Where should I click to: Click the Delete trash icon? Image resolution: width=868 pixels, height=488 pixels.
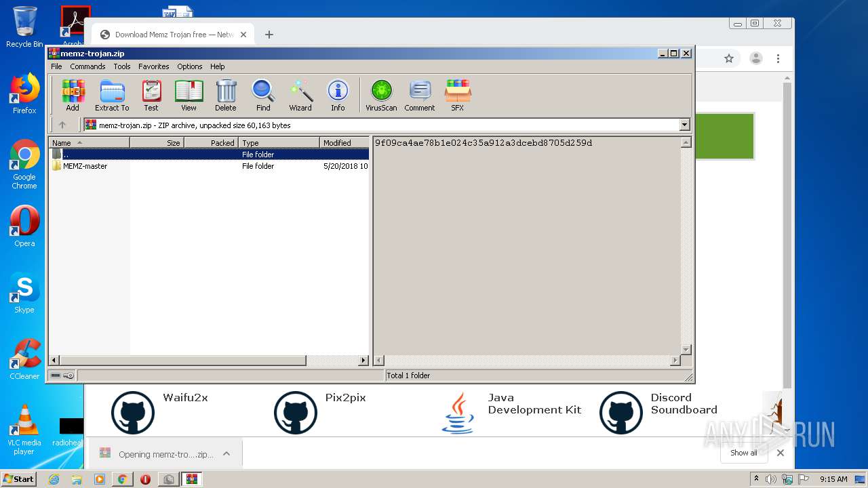[x=226, y=95]
